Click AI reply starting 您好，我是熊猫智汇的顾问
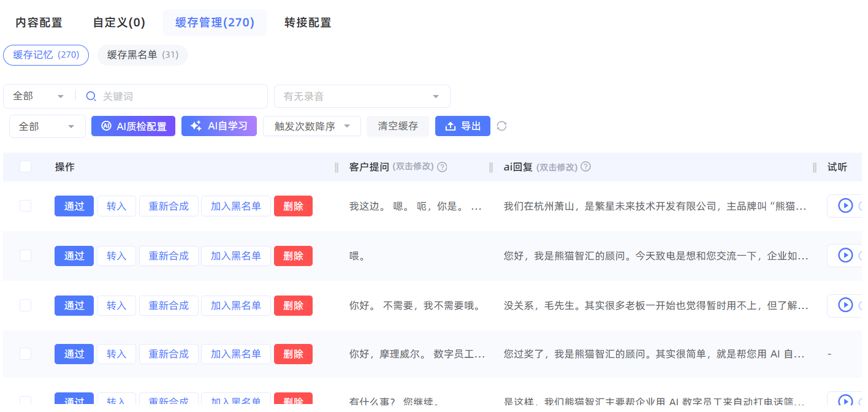Image resolution: width=868 pixels, height=412 pixels. click(656, 256)
